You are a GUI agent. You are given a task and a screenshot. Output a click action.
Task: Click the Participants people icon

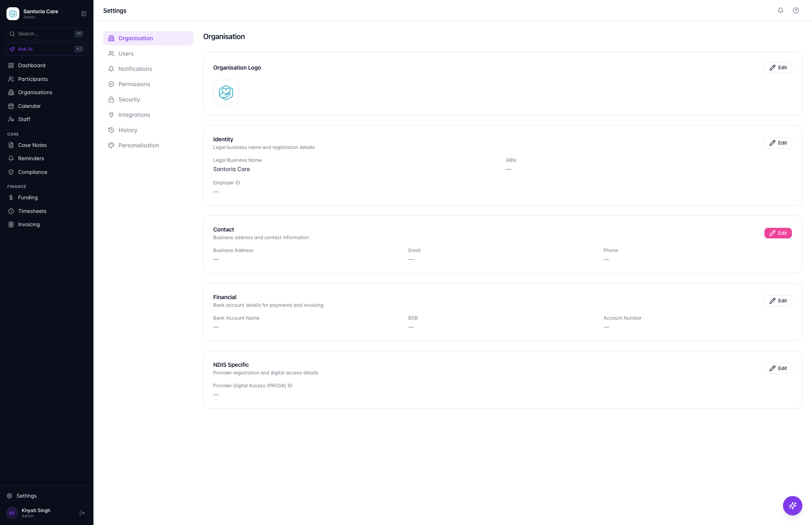[11, 79]
